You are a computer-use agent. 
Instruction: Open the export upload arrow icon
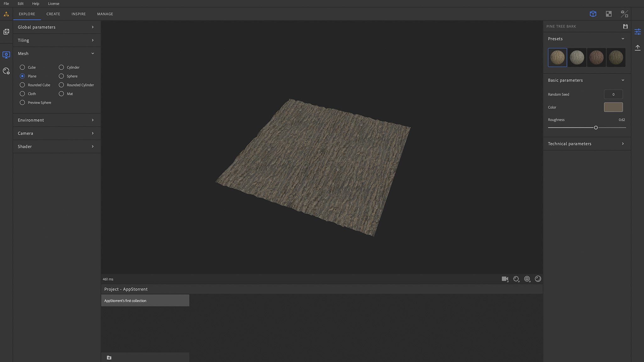(637, 47)
